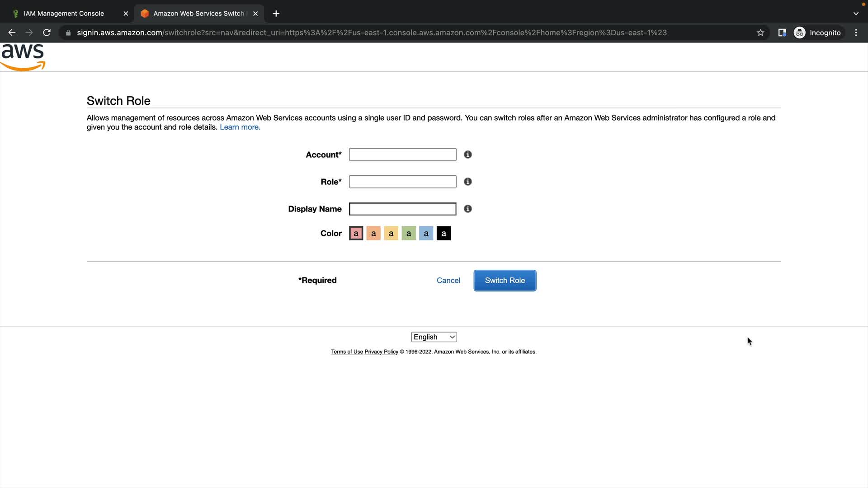Go back to previous page
Viewport: 868px width, 488px height.
pos(12,33)
